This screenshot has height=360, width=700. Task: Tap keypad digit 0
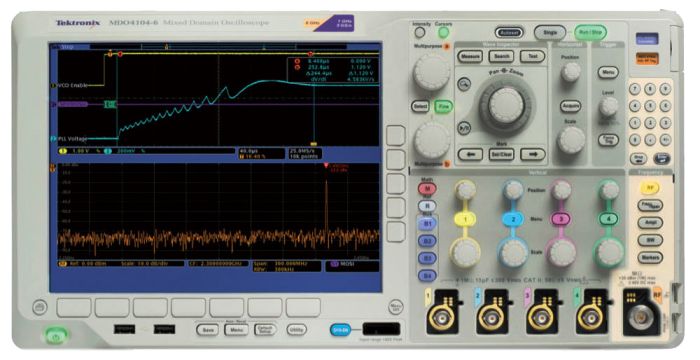[634, 140]
